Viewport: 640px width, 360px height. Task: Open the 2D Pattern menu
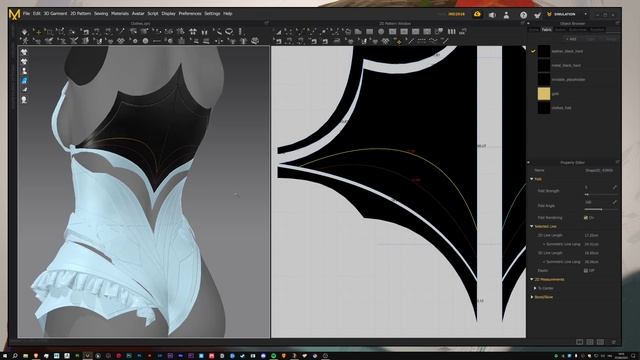[80, 13]
